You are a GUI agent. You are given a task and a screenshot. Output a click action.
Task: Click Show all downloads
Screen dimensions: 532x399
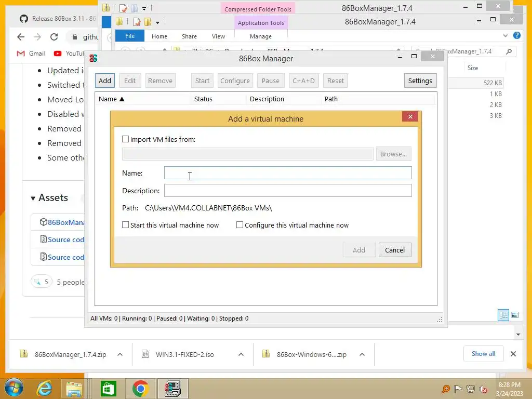(483, 354)
